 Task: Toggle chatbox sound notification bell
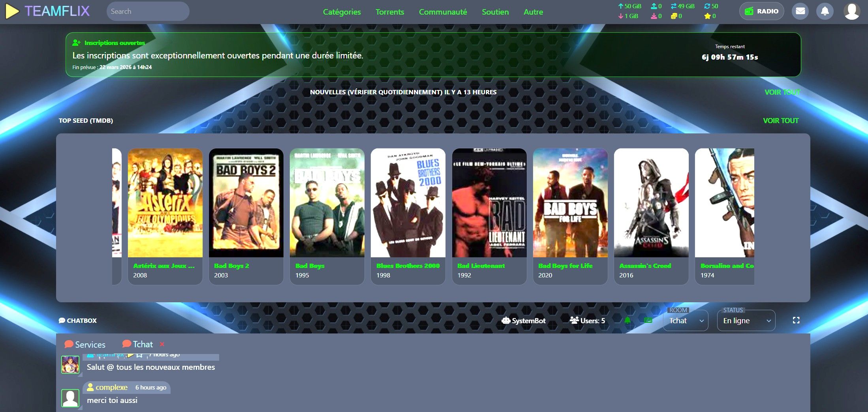click(628, 320)
